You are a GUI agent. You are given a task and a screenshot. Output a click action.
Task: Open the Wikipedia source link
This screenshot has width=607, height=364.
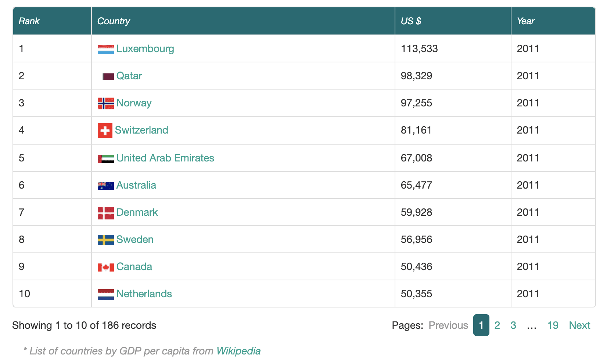pyautogui.click(x=239, y=351)
